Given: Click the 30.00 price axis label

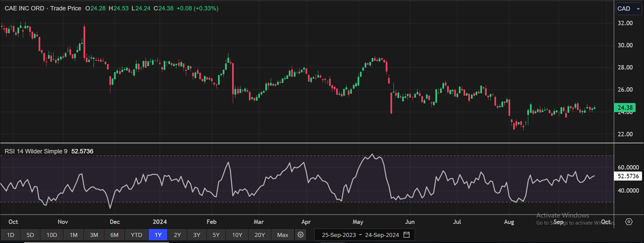Looking at the screenshot, I should pos(624,45).
